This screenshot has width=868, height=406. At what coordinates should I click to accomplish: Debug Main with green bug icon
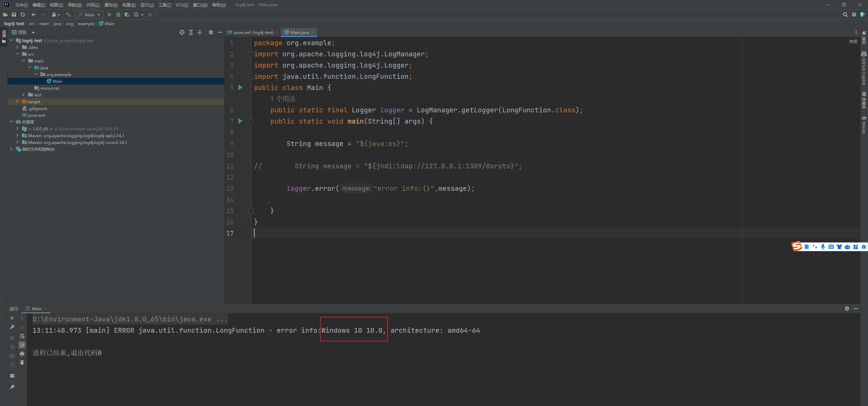(118, 15)
